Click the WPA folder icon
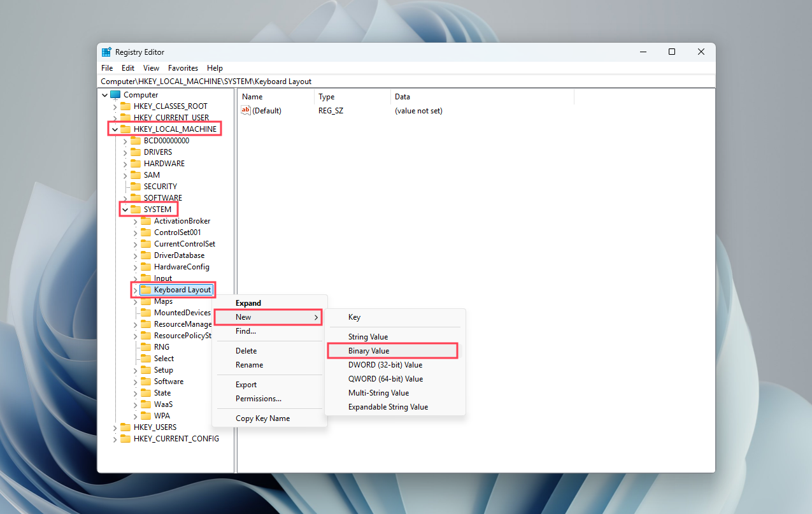This screenshot has height=514, width=812. click(146, 416)
